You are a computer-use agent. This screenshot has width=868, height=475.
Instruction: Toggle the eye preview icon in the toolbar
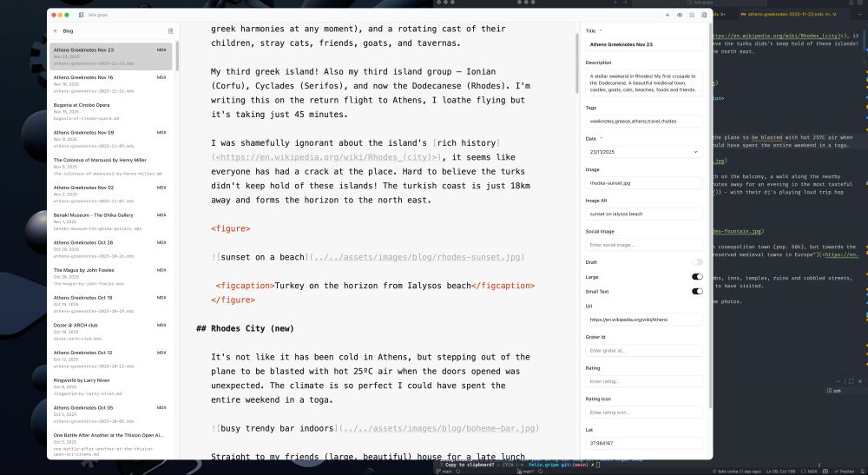coord(680,15)
